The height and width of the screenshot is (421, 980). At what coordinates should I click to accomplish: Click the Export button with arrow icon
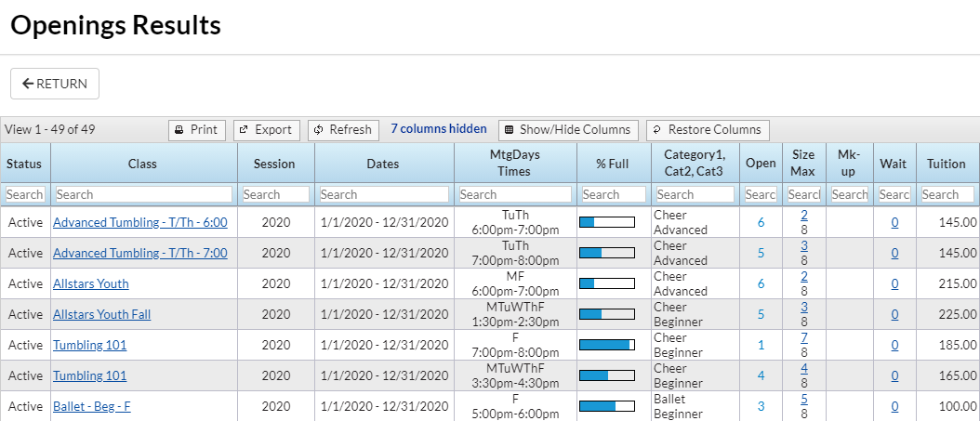(267, 130)
